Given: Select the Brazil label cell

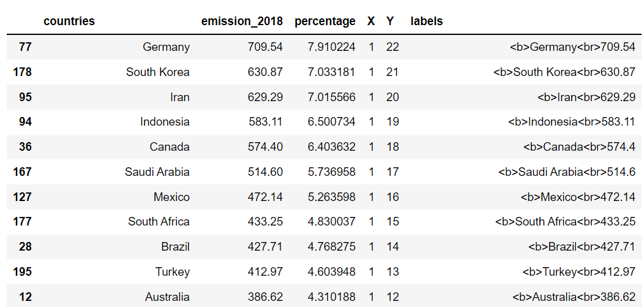Looking at the screenshot, I should click(x=582, y=246).
